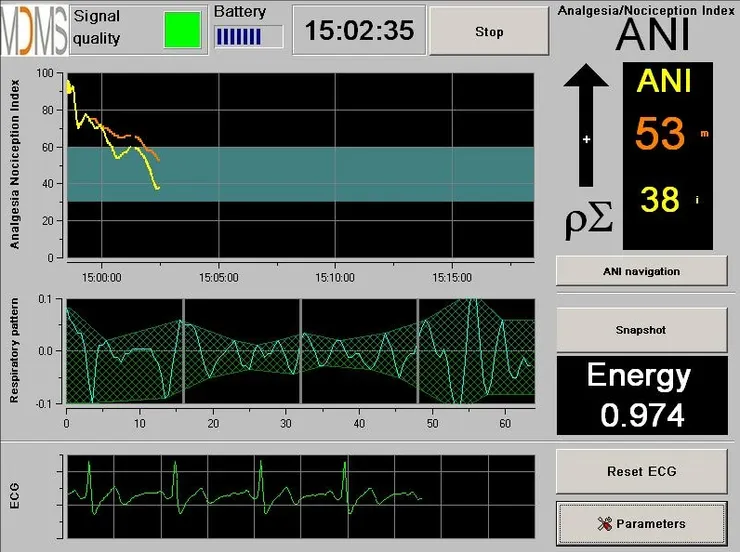The image size is (740, 552).
Task: Click the Stop button
Action: click(489, 31)
